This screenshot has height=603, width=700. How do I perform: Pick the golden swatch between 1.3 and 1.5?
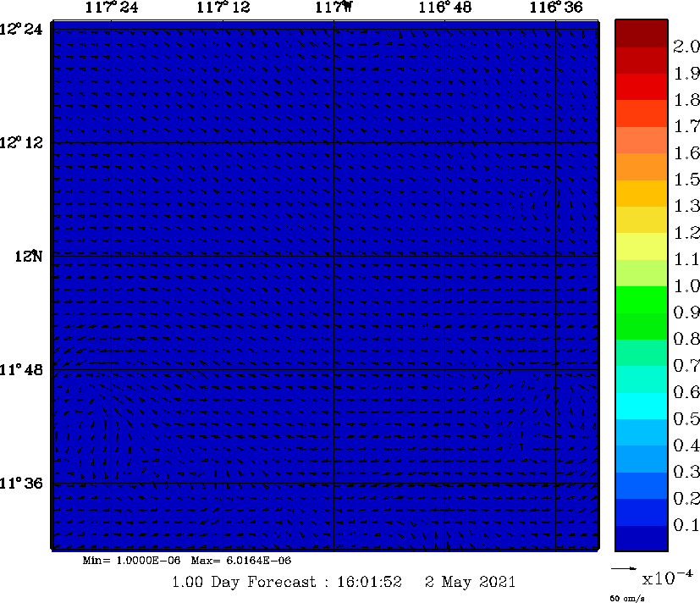pos(642,193)
